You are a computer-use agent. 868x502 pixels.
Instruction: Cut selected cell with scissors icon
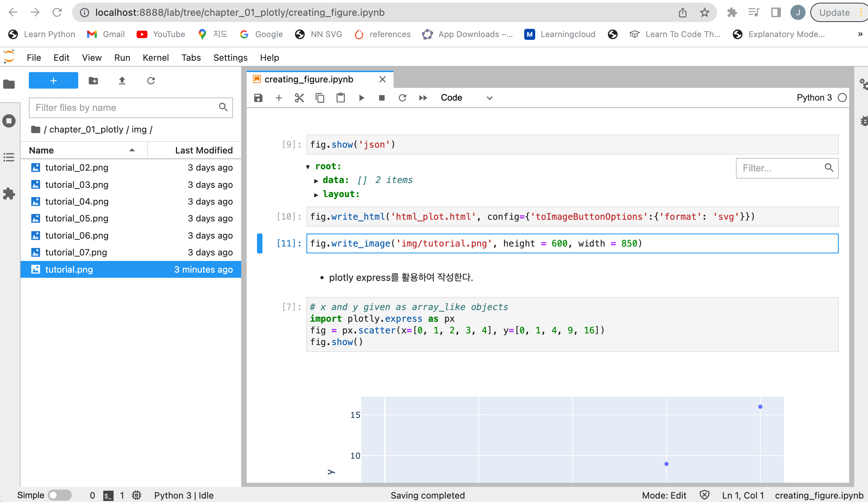tap(299, 98)
